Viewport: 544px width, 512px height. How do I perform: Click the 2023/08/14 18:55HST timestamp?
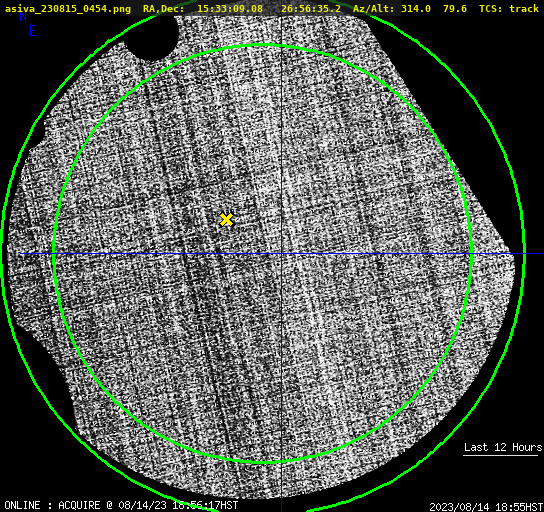[x=486, y=506]
